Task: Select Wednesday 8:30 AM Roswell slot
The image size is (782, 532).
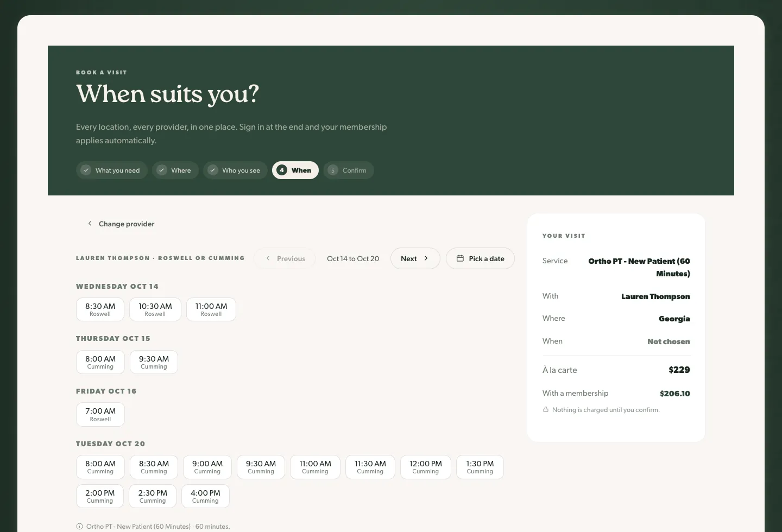Action: 100,309
